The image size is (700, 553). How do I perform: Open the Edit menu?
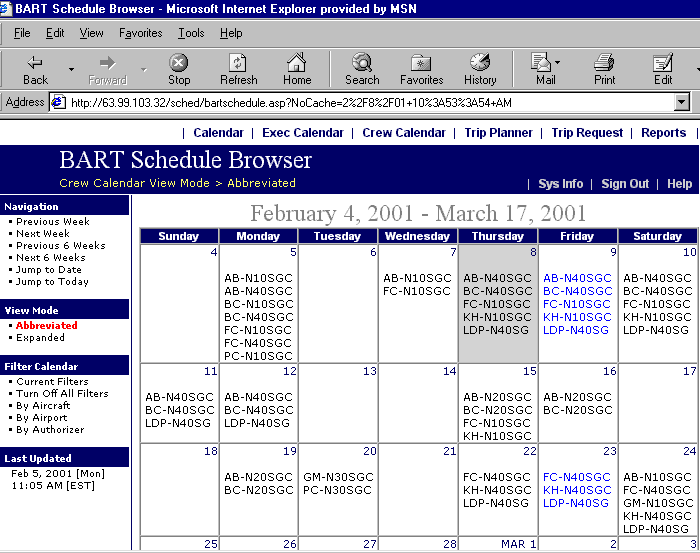tap(55, 33)
